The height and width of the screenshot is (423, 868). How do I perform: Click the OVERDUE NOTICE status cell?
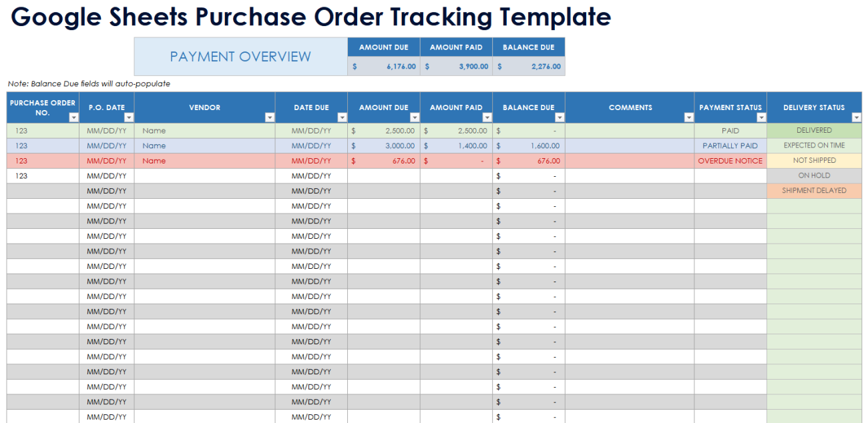730,160
